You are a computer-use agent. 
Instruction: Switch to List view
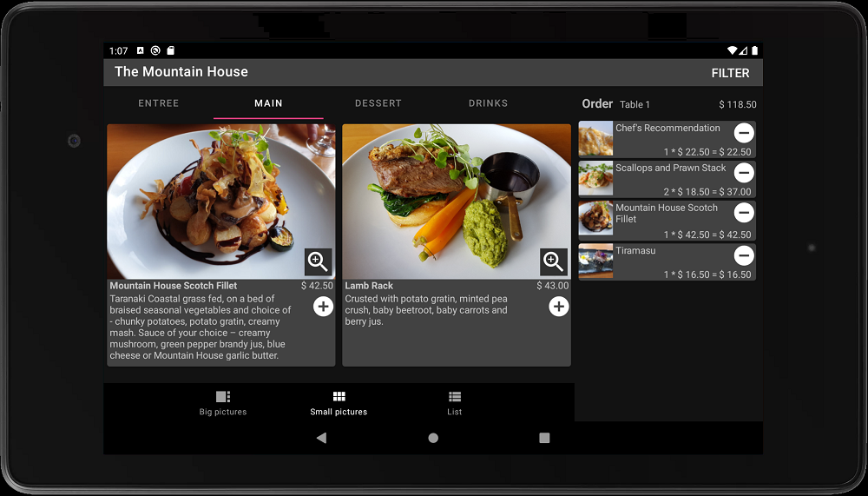[x=455, y=403]
